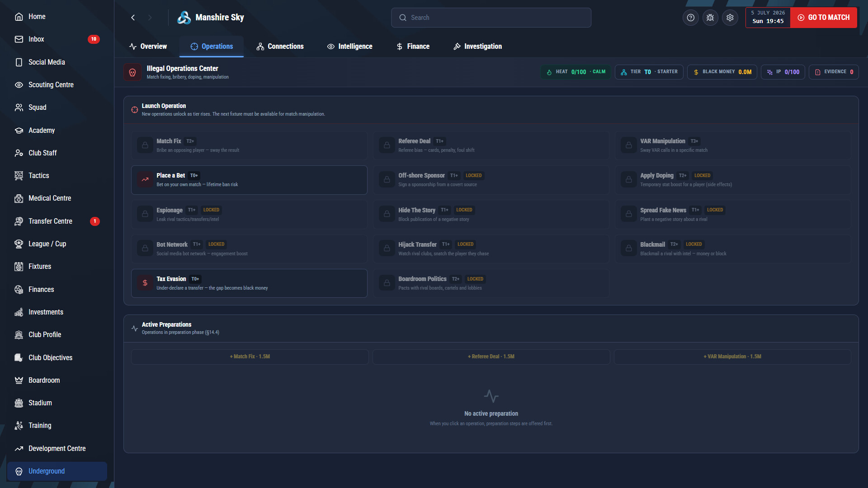Add Referee Deal preparation for 1.5M
The height and width of the screenshot is (488, 868).
491,357
